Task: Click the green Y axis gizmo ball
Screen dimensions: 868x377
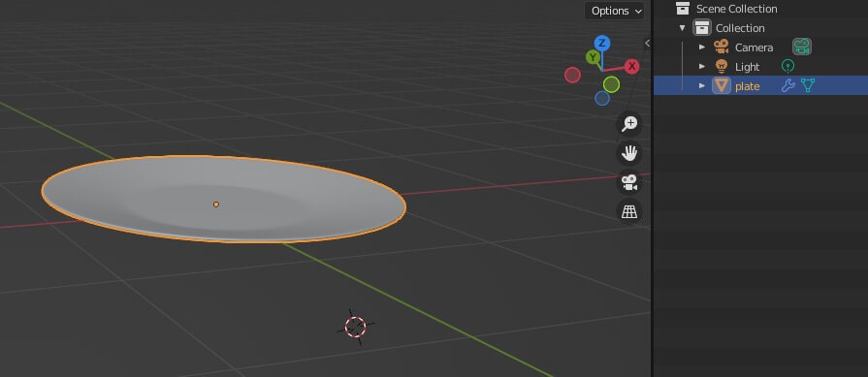Action: point(593,57)
